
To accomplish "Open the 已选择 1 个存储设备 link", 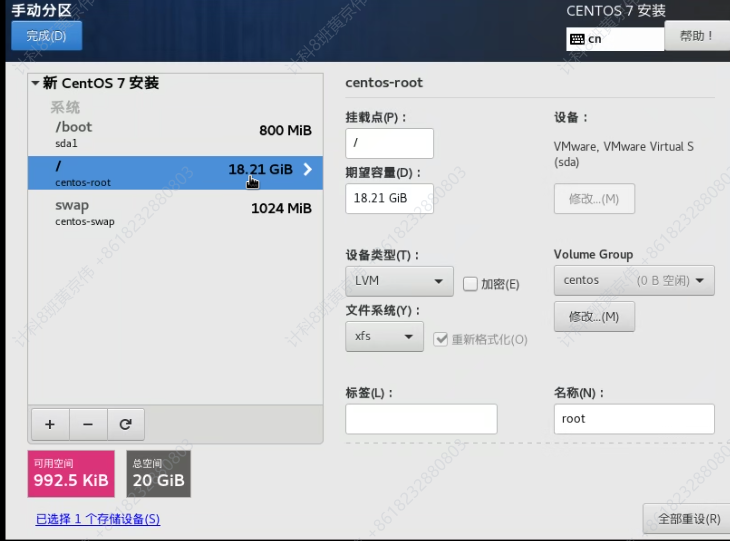I will click(x=98, y=519).
